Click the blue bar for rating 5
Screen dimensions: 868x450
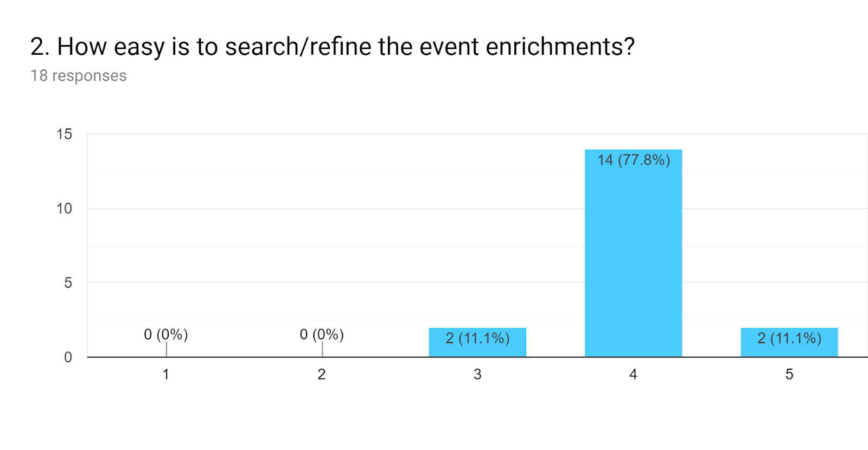coord(789,342)
